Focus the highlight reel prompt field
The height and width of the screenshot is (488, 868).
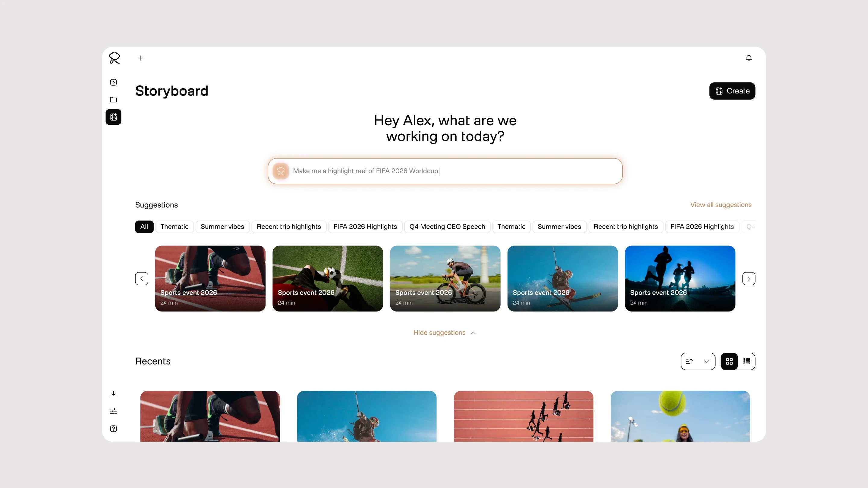[445, 171]
